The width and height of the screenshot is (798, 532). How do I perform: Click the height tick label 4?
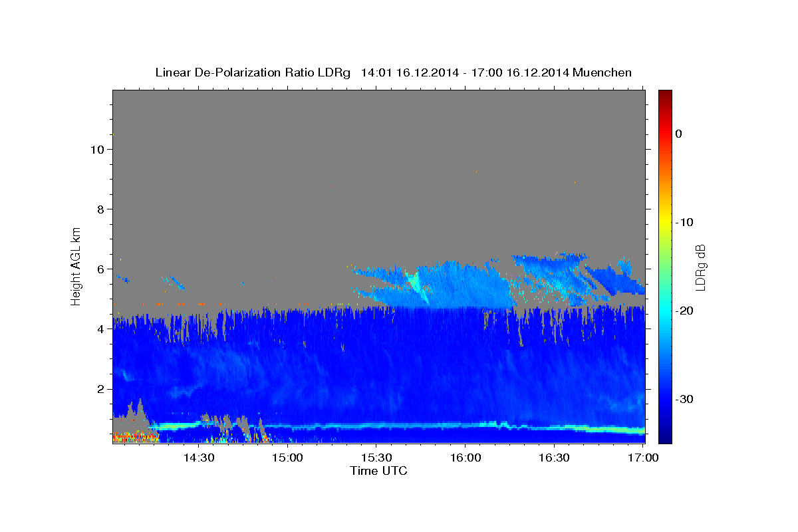click(100, 329)
